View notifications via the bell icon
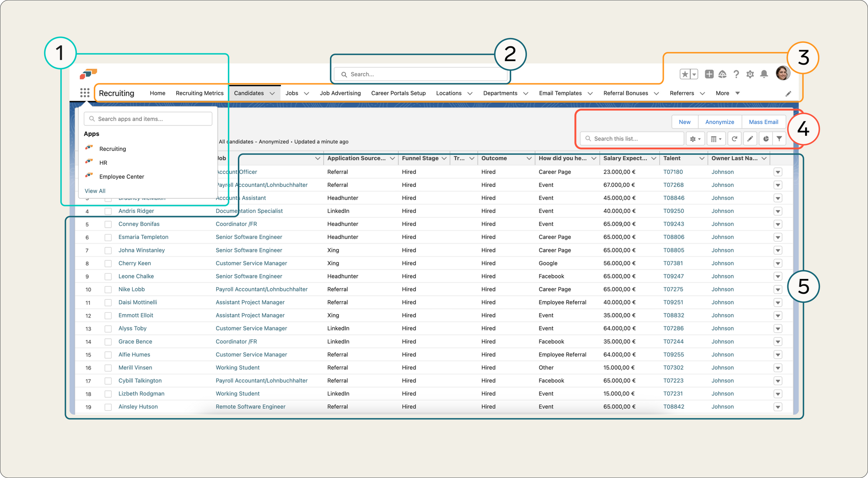 [763, 74]
